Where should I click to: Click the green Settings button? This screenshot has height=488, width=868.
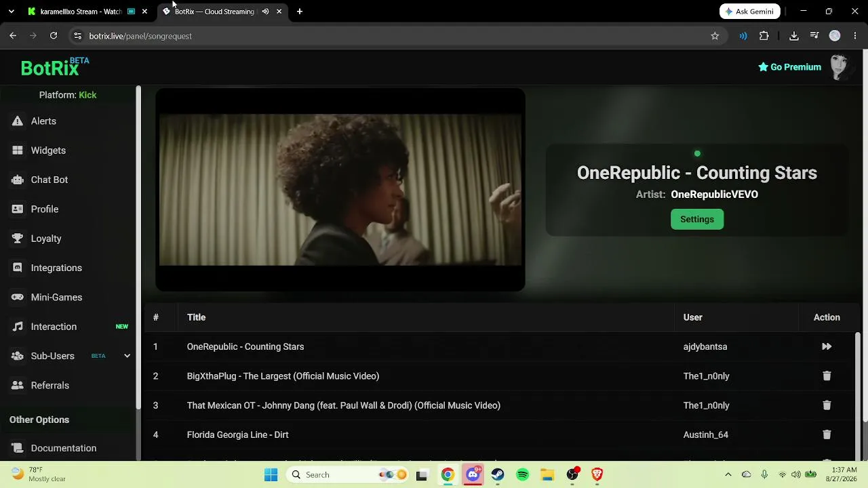(697, 219)
